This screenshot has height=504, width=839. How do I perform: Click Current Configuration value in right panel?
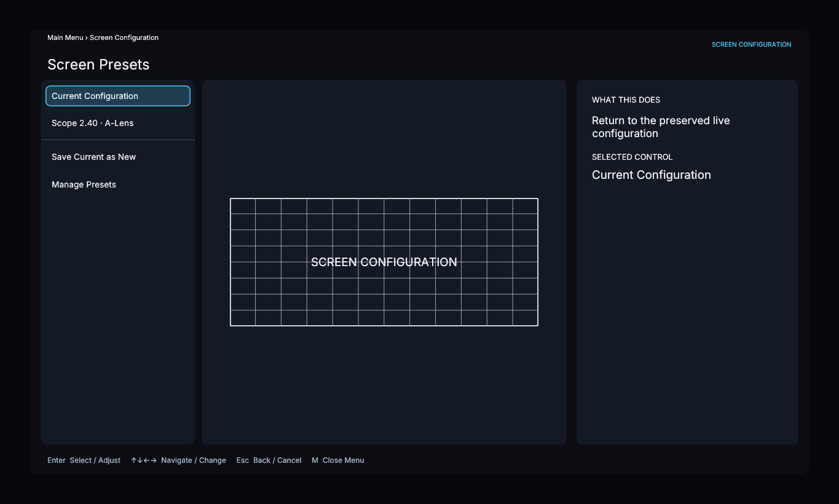coord(651,175)
